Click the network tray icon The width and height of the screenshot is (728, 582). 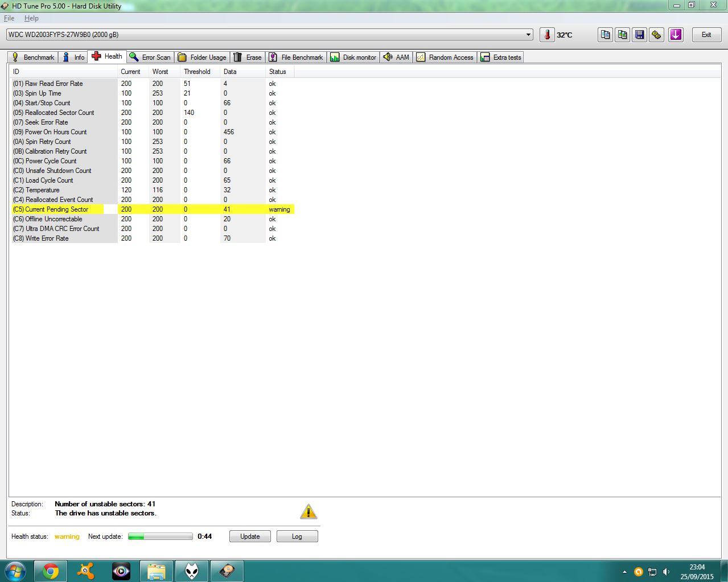652,572
